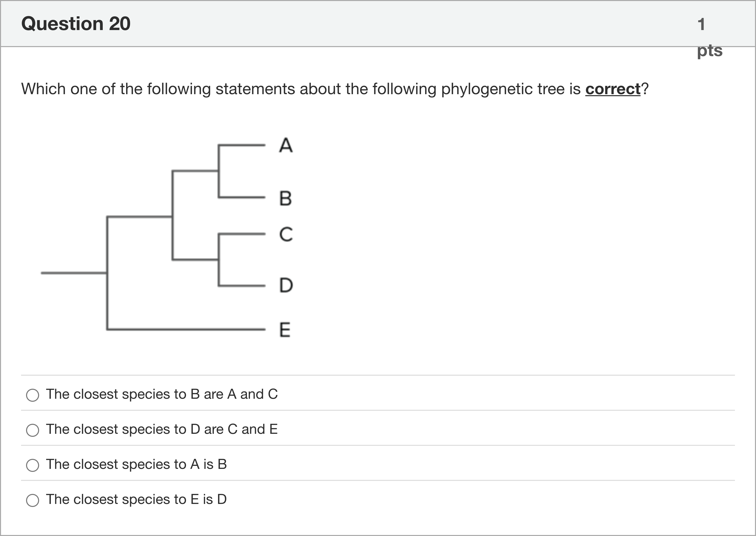Choose the 'C and E' radio option

32,430
